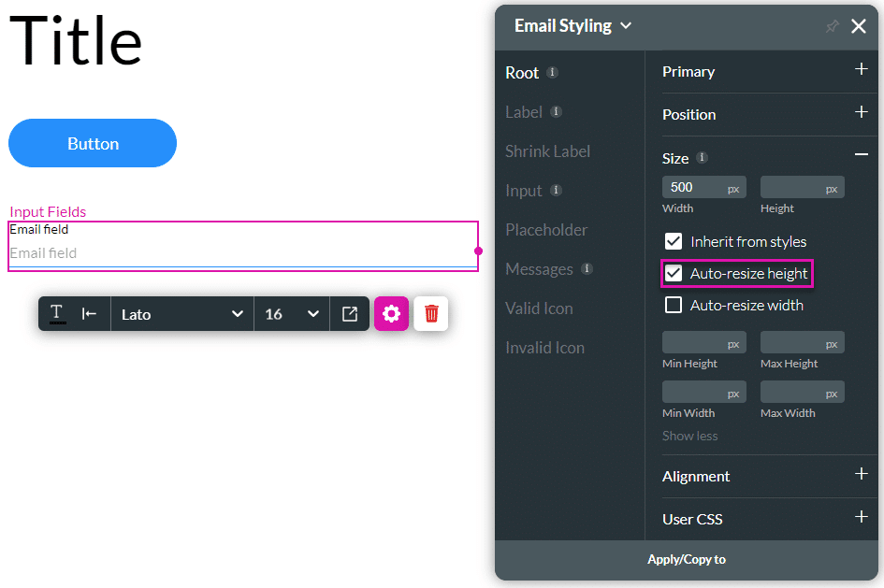Expand the Alignment section

[x=861, y=476]
